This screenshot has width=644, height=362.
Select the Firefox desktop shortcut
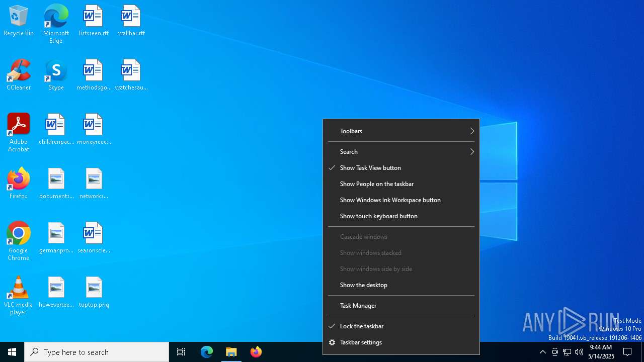(x=19, y=184)
